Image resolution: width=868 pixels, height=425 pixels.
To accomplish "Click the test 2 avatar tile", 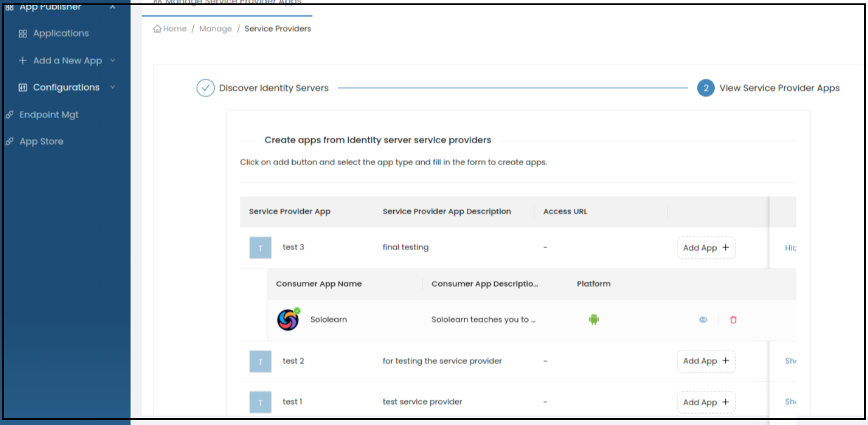I will [x=260, y=361].
